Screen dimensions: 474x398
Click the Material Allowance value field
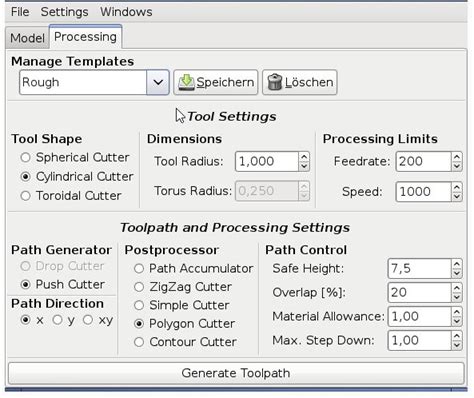click(x=419, y=317)
